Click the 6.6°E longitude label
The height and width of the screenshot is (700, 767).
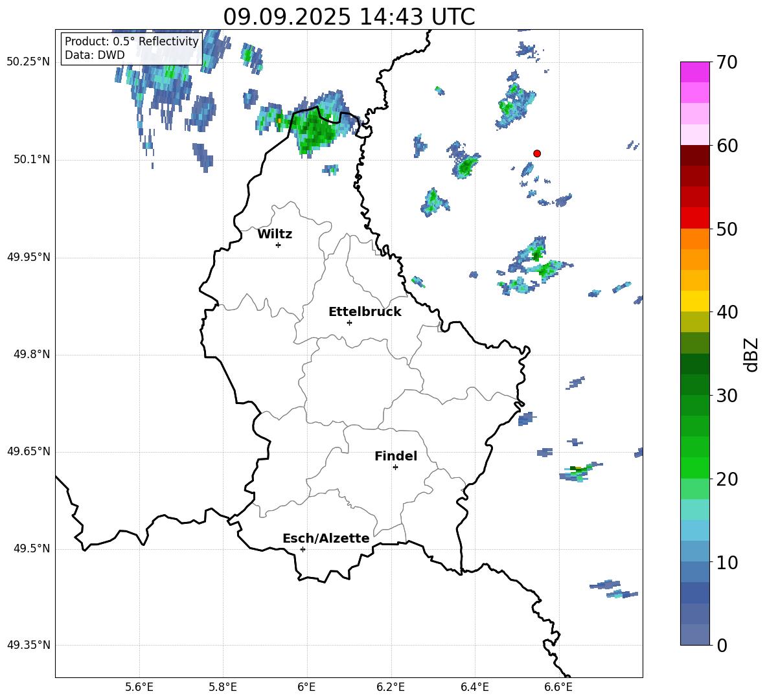[x=558, y=687]
